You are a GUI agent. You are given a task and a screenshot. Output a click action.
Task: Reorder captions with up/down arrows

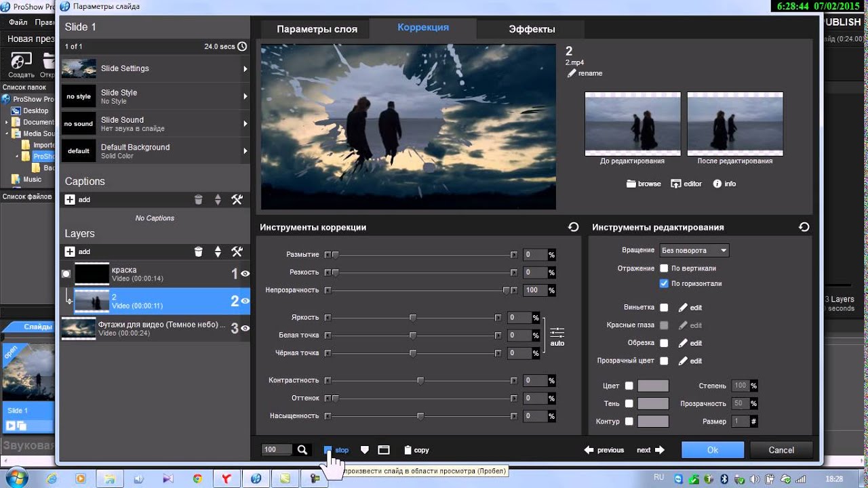[x=218, y=200]
